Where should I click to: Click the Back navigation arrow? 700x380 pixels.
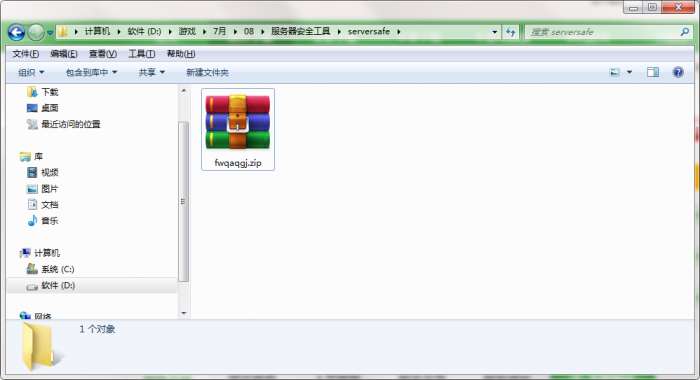click(x=16, y=32)
